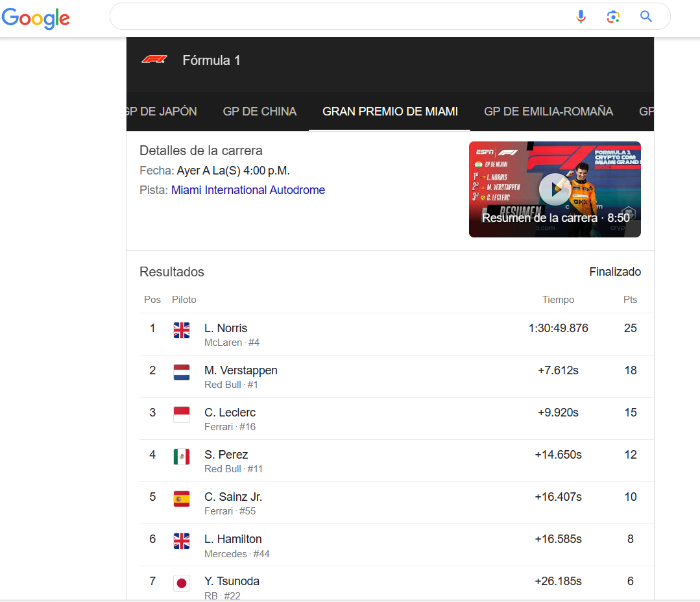This screenshot has width=700, height=602.
Task: Click Verstappen's 18 points value
Action: click(x=631, y=370)
